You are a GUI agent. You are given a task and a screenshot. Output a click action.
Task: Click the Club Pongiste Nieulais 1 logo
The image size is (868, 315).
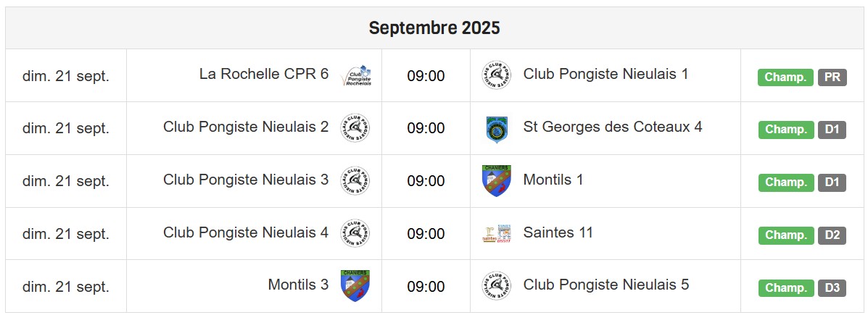496,75
